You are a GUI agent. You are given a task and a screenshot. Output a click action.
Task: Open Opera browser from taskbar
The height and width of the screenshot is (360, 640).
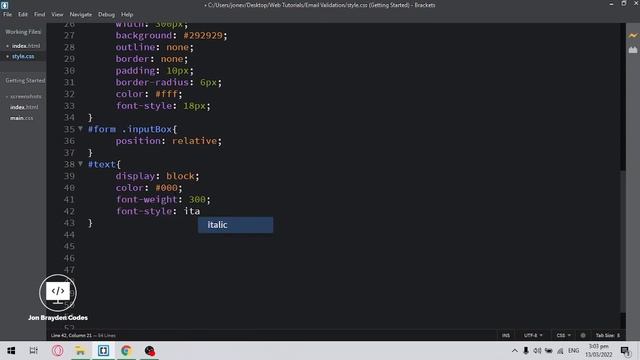(58, 351)
